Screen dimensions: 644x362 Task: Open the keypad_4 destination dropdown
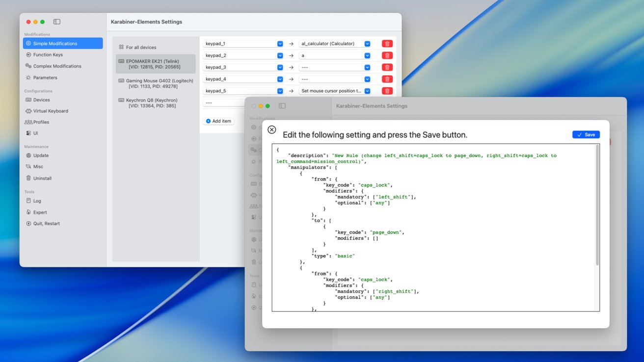[x=367, y=79]
